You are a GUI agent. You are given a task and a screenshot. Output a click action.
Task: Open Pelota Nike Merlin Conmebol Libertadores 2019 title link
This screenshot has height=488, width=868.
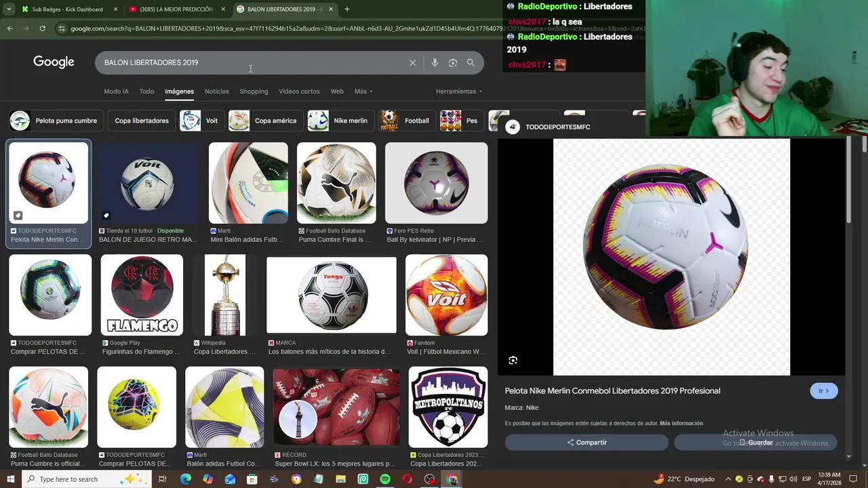pos(612,391)
